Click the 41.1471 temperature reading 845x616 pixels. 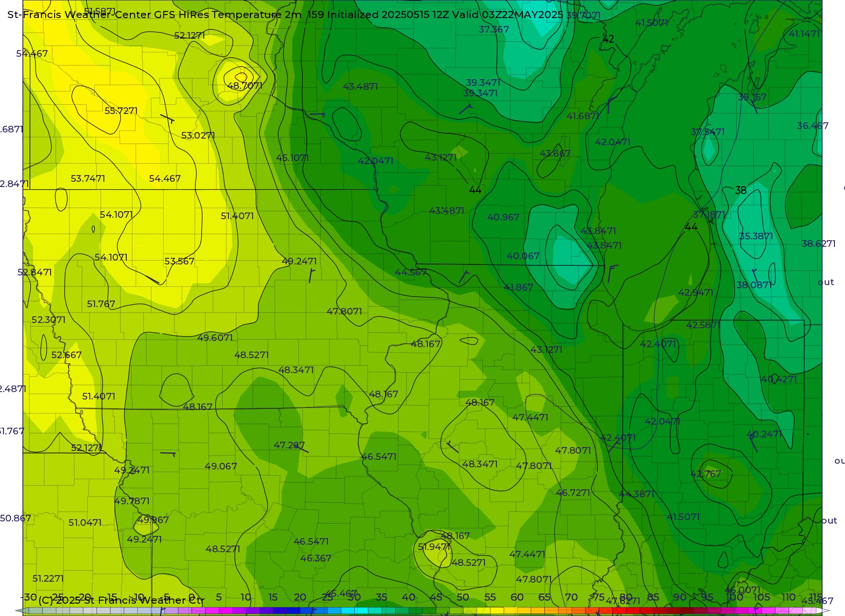[805, 34]
